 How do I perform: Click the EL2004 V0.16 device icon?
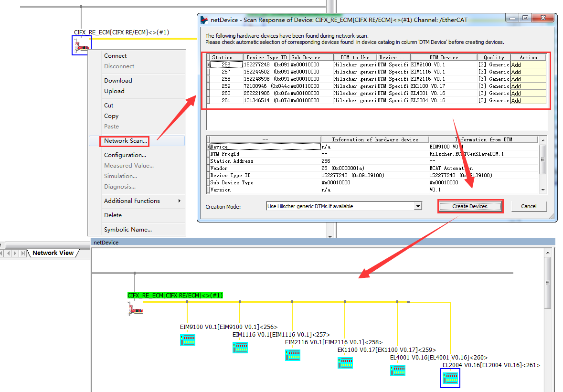coord(450,378)
